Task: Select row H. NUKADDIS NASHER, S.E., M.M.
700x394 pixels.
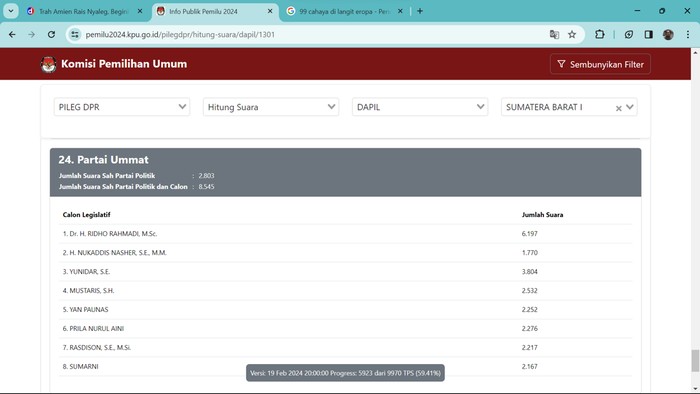Action: point(346,253)
